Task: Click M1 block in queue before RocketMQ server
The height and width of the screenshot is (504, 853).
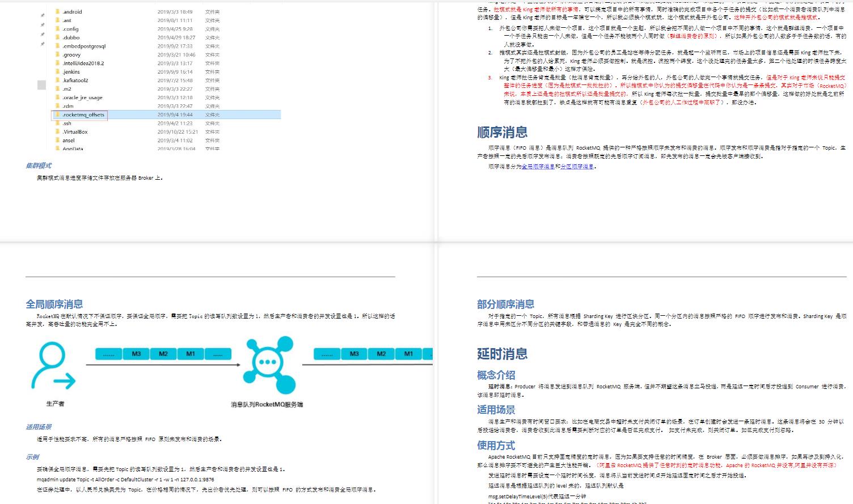Action: tap(191, 354)
